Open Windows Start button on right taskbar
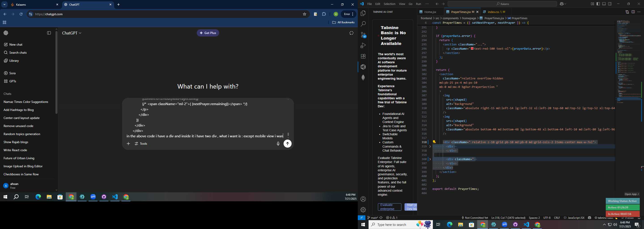This screenshot has width=644, height=229. [363, 225]
